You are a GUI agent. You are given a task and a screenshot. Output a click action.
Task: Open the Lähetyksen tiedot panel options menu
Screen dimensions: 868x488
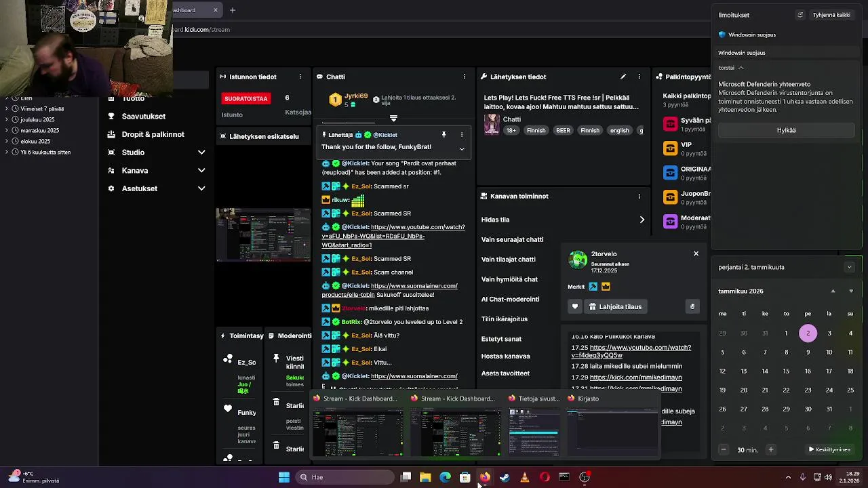639,77
